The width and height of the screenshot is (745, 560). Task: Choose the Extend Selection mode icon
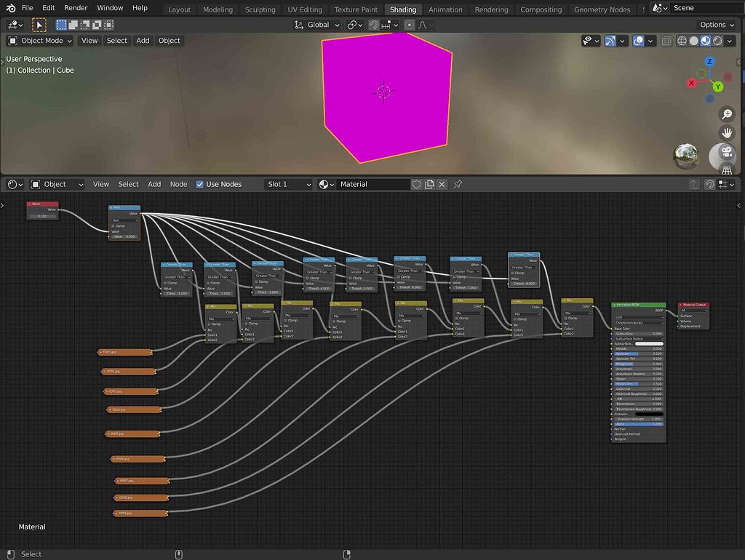[73, 25]
